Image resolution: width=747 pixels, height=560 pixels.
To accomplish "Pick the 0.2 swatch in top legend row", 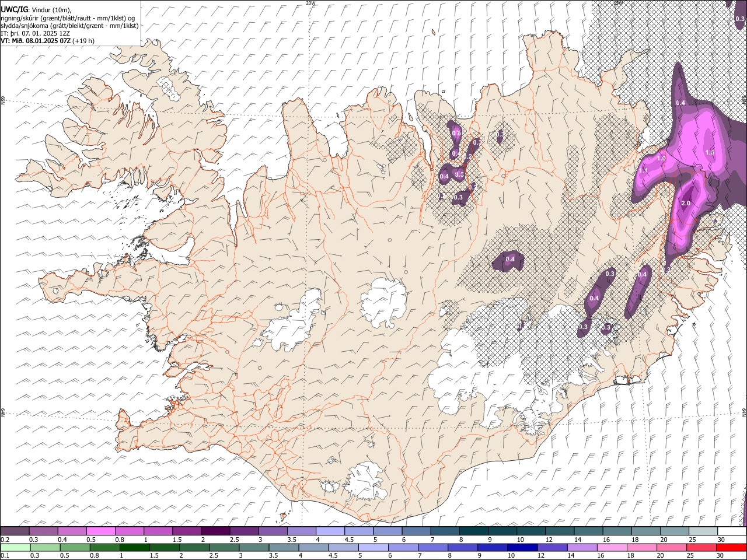I will (x=15, y=531).
